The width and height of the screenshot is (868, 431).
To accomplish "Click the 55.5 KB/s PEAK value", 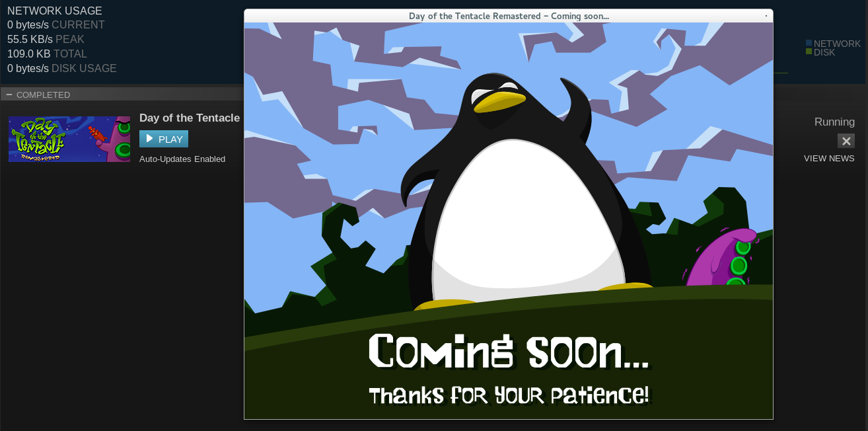I will point(46,40).
